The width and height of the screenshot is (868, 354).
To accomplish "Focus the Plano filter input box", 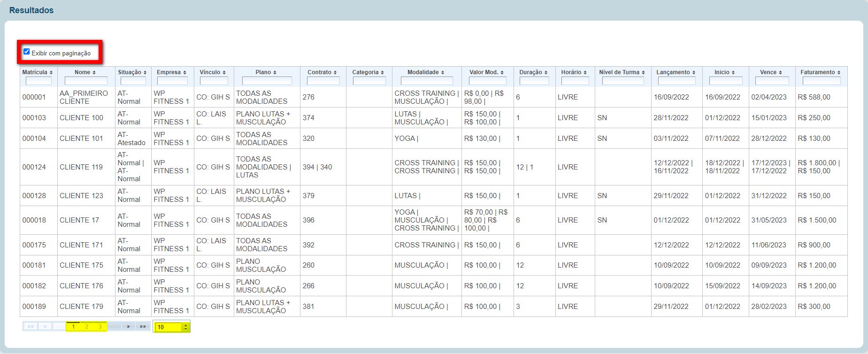I will [267, 81].
